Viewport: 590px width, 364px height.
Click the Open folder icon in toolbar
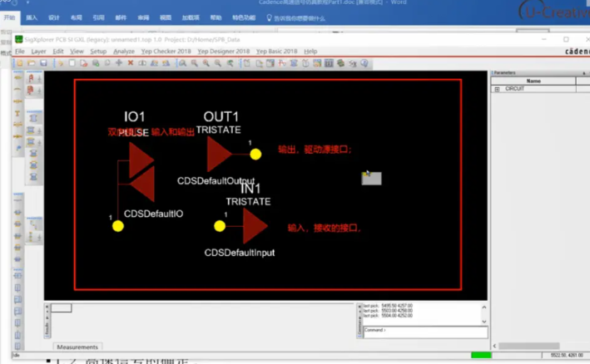point(32,63)
